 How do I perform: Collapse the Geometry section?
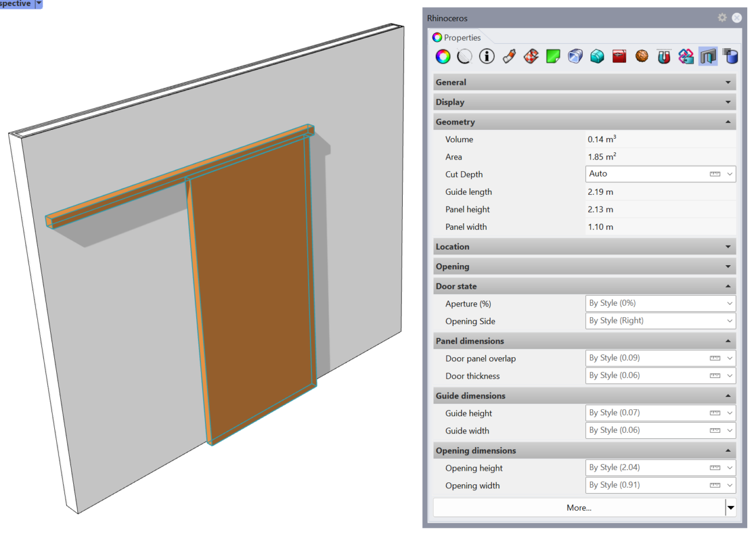coord(584,122)
